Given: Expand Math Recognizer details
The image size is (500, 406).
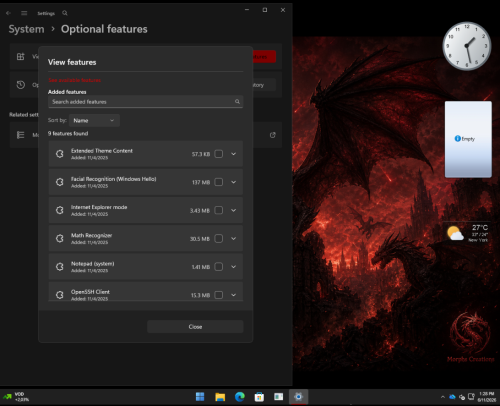Looking at the screenshot, I should (234, 238).
